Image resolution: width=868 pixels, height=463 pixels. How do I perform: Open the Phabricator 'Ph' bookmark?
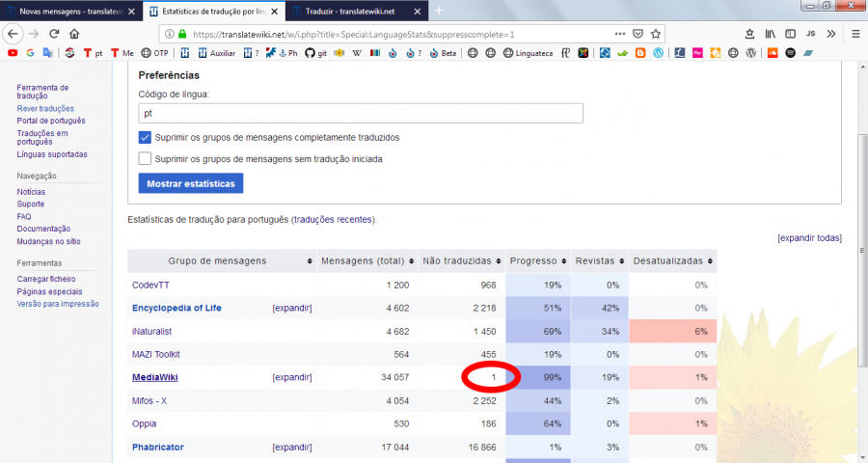coord(287,53)
